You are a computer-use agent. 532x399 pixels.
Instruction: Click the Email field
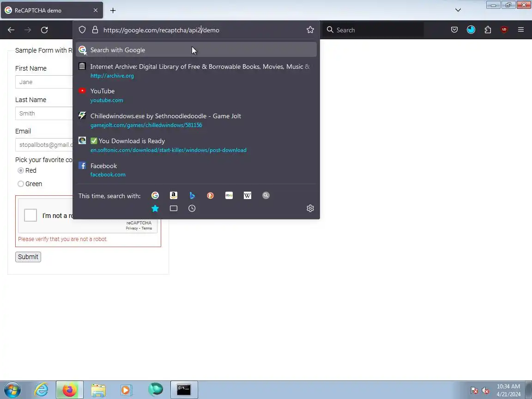click(x=44, y=145)
